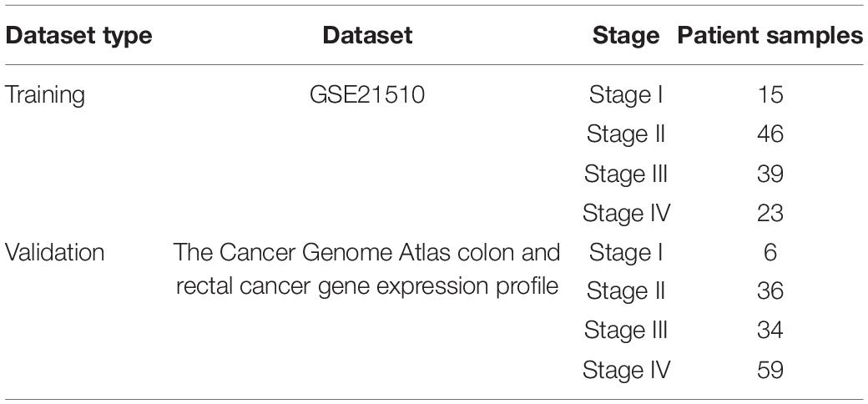Select Training Stage IV cell
The width and height of the screenshot is (868, 404).
[x=626, y=213]
